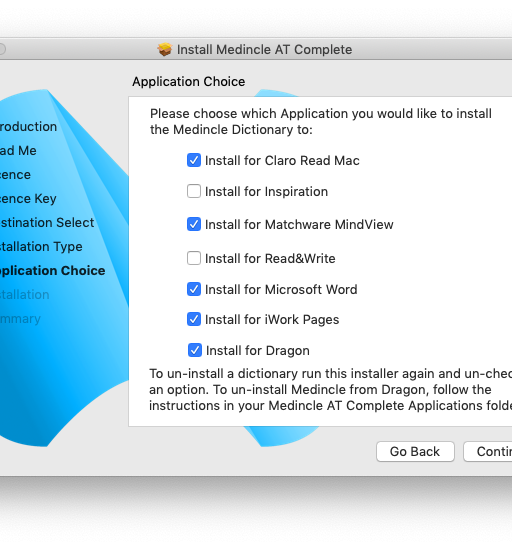Click the Continue button

click(488, 451)
